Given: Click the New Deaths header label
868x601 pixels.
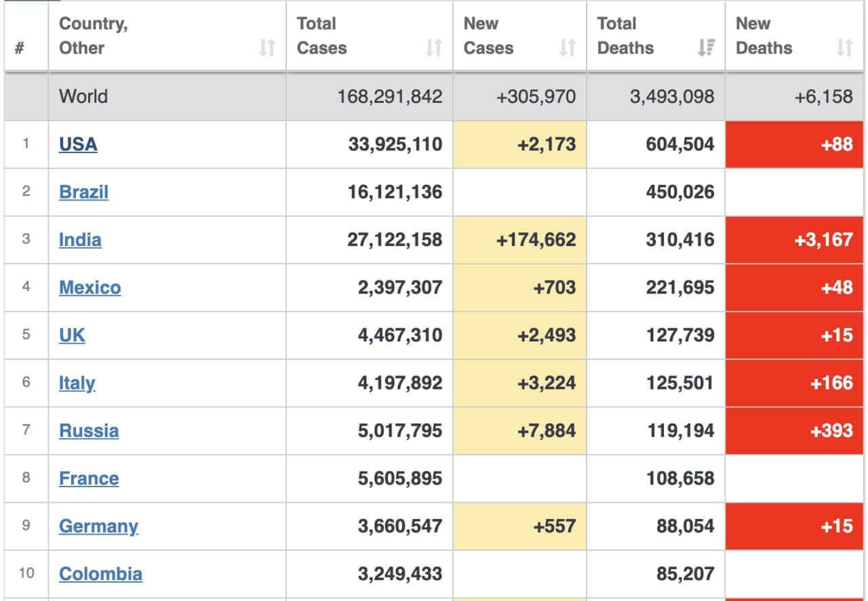Looking at the screenshot, I should pyautogui.click(x=764, y=36).
